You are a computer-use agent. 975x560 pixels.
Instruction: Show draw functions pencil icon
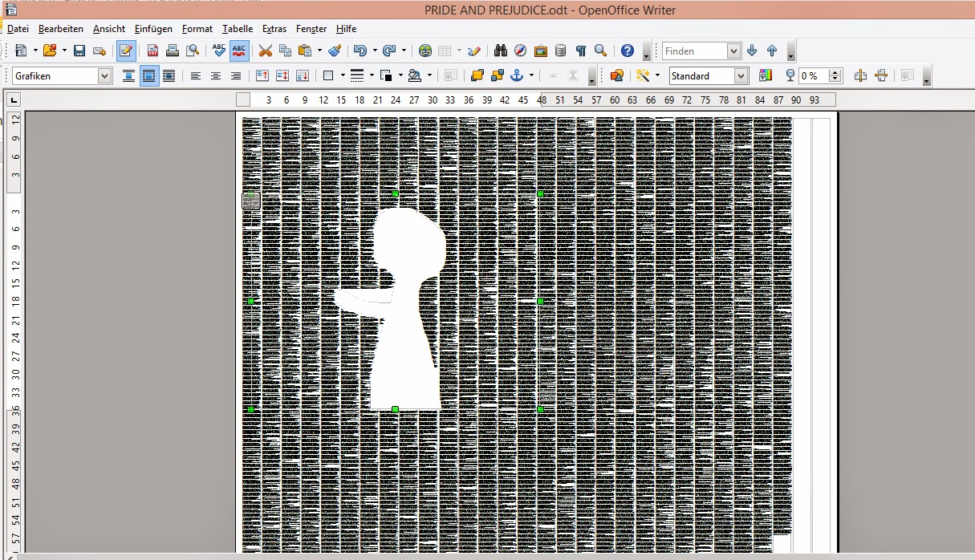(474, 51)
